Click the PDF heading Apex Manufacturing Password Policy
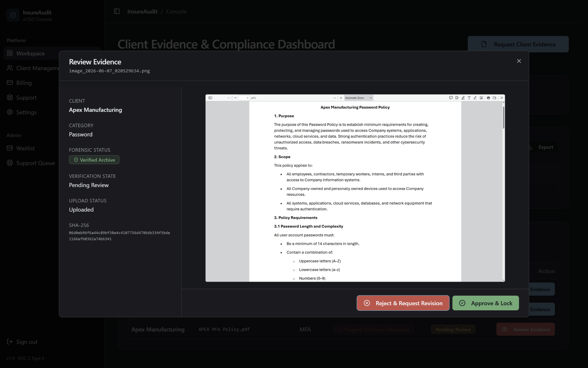 coord(355,107)
